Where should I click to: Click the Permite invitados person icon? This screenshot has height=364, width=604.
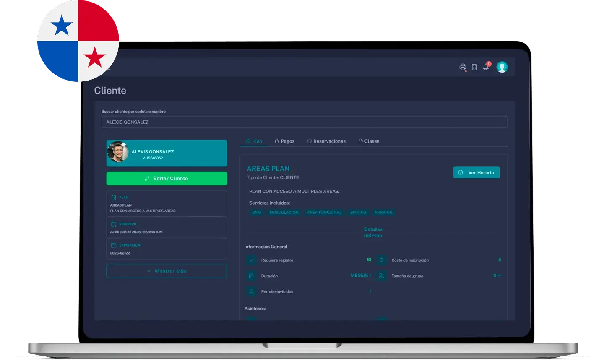(x=251, y=291)
